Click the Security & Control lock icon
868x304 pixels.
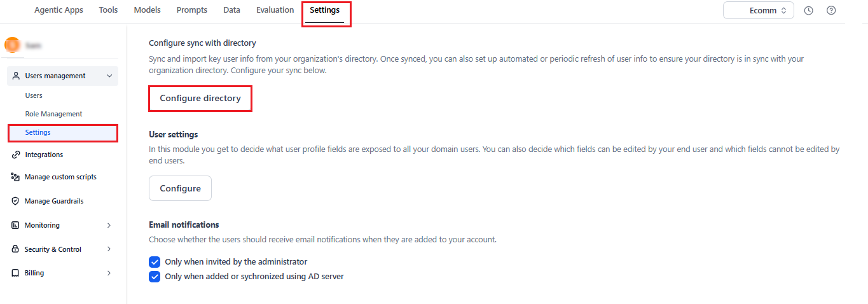(16, 249)
